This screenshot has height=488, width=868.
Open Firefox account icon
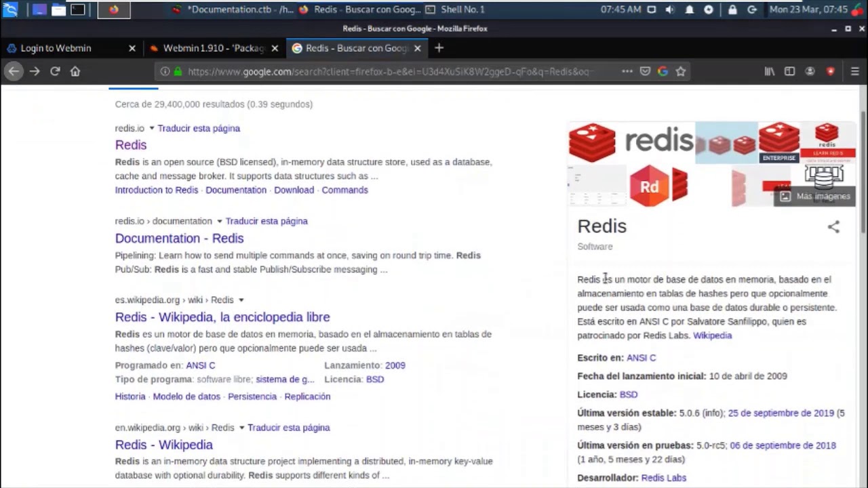[x=810, y=71]
